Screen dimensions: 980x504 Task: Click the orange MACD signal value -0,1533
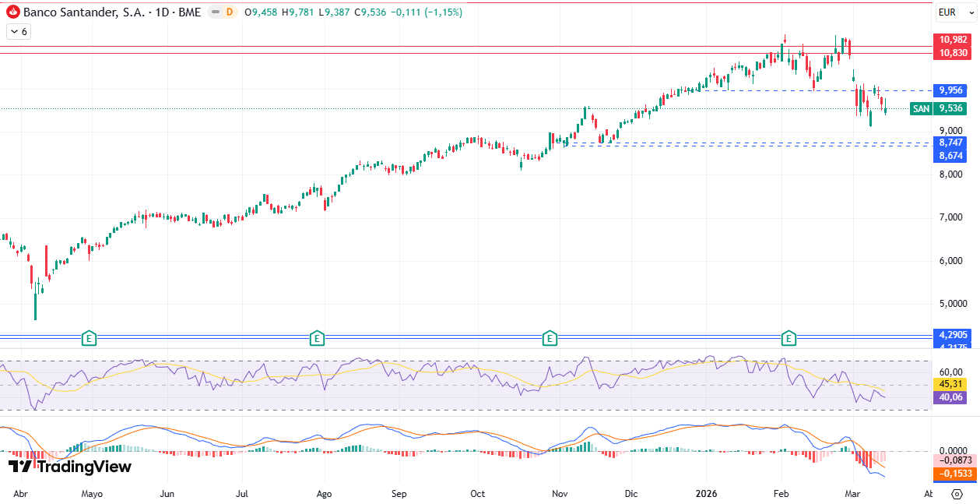click(x=953, y=474)
